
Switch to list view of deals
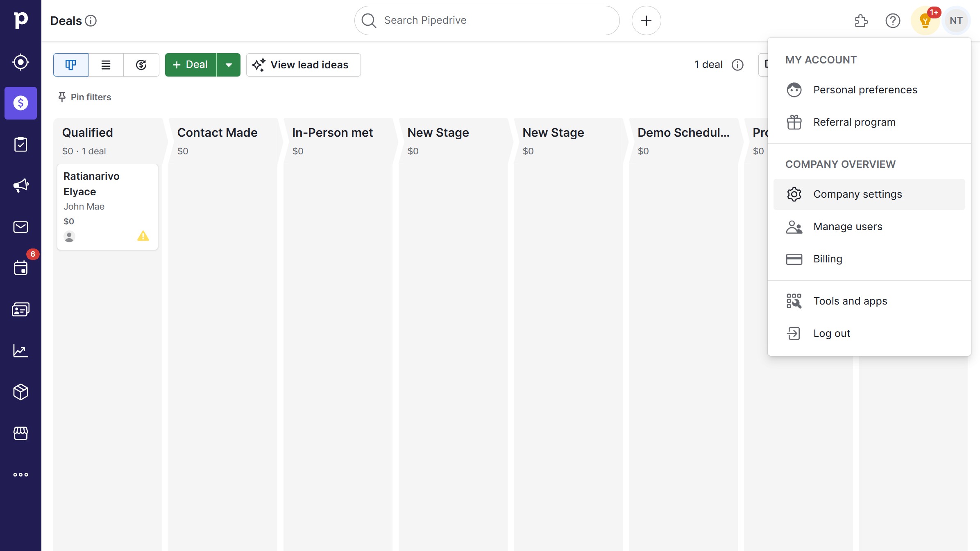(106, 65)
